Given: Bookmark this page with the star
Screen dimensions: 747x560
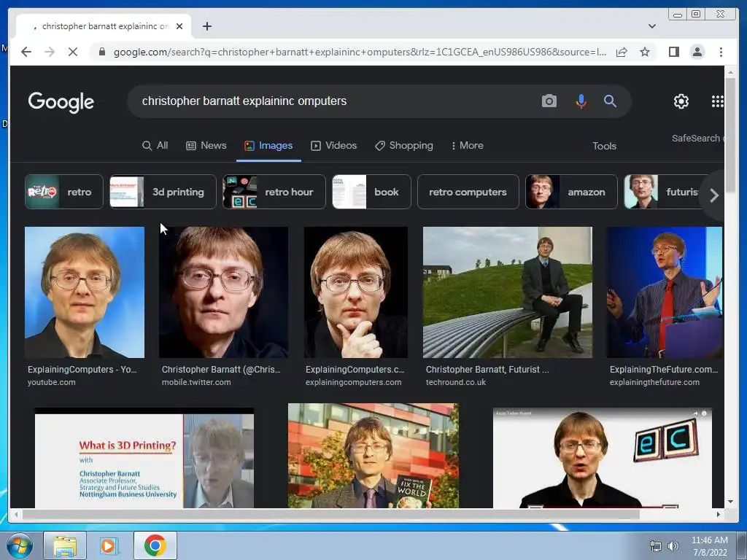Looking at the screenshot, I should click(645, 52).
